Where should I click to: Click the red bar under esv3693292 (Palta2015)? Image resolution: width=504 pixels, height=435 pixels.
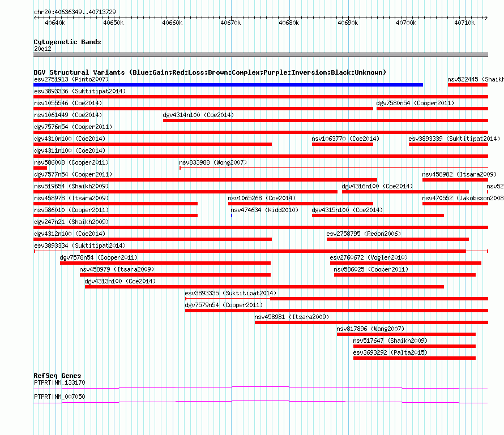pos(415,358)
